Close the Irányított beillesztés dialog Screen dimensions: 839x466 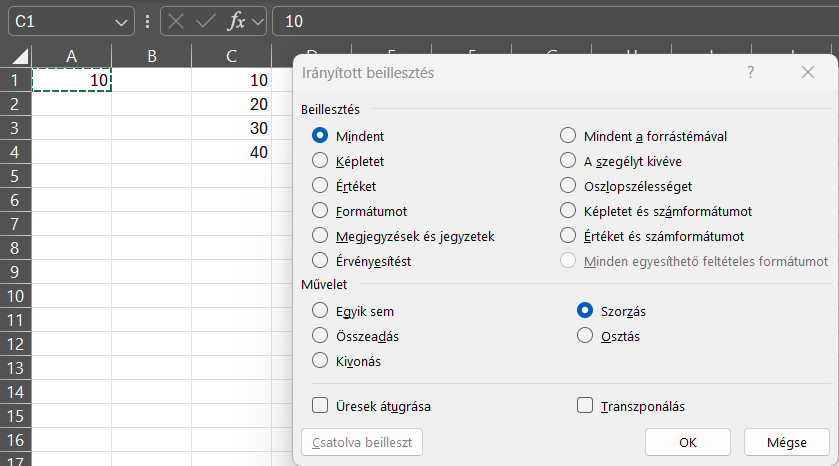click(808, 72)
